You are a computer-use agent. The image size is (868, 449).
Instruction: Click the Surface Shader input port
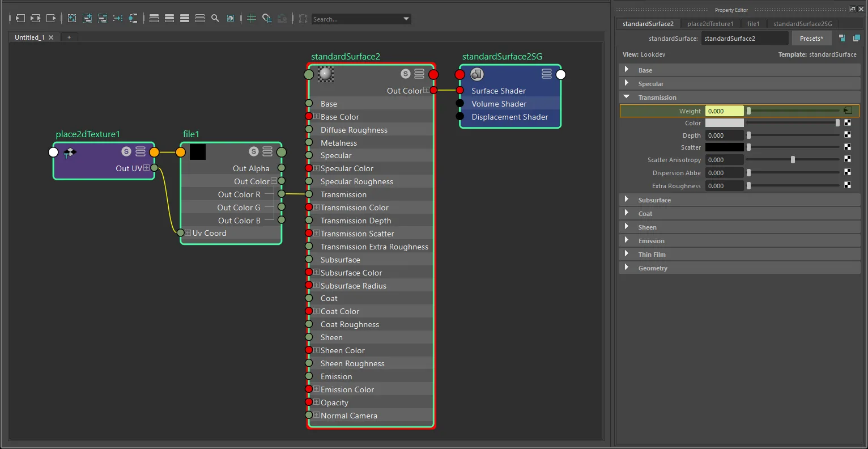[460, 90]
